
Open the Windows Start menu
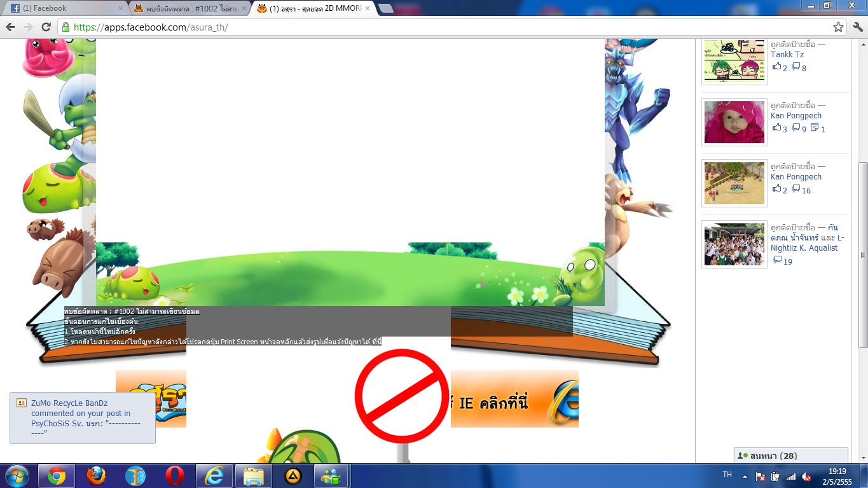(x=17, y=476)
